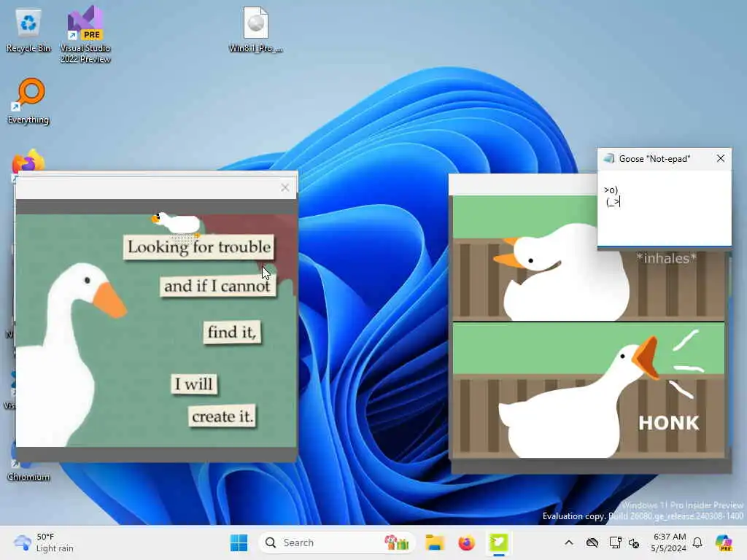Open the Recycle Bin desktop icon
The width and height of the screenshot is (747, 560).
(28, 31)
